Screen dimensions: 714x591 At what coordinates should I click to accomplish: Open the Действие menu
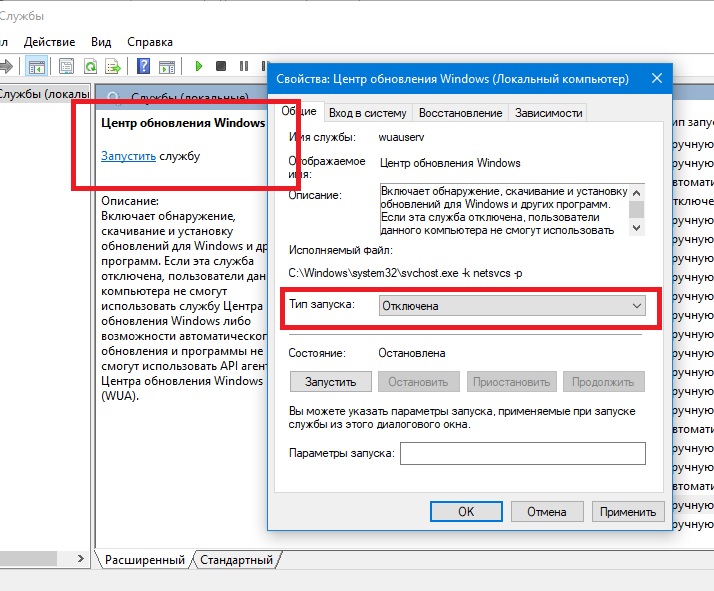pyautogui.click(x=49, y=42)
